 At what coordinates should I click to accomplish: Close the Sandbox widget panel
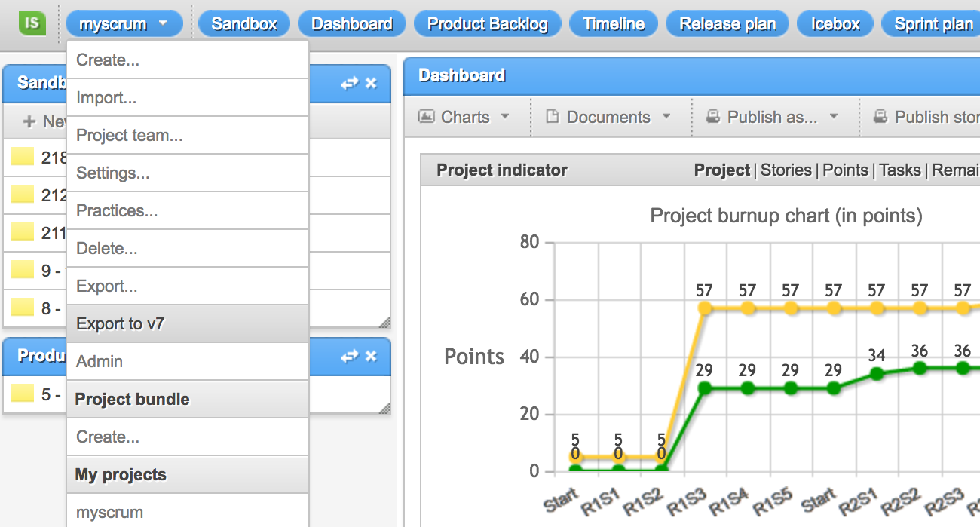[371, 84]
